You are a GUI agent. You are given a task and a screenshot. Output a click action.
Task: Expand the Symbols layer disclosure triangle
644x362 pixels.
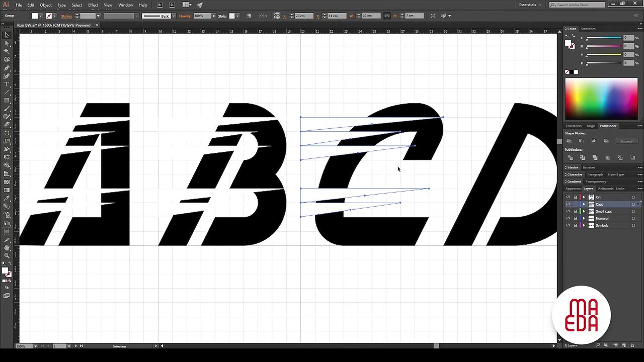pos(584,225)
